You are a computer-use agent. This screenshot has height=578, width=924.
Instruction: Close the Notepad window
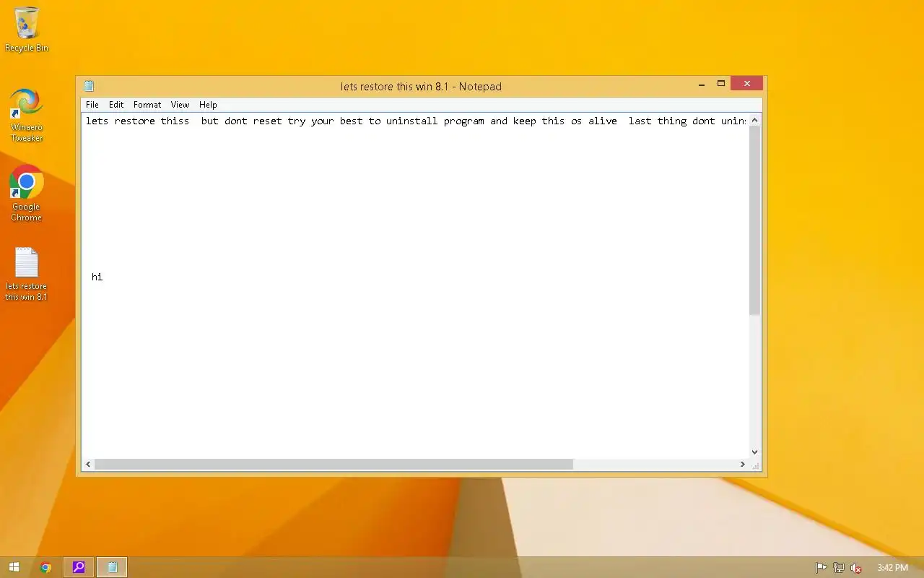click(746, 84)
